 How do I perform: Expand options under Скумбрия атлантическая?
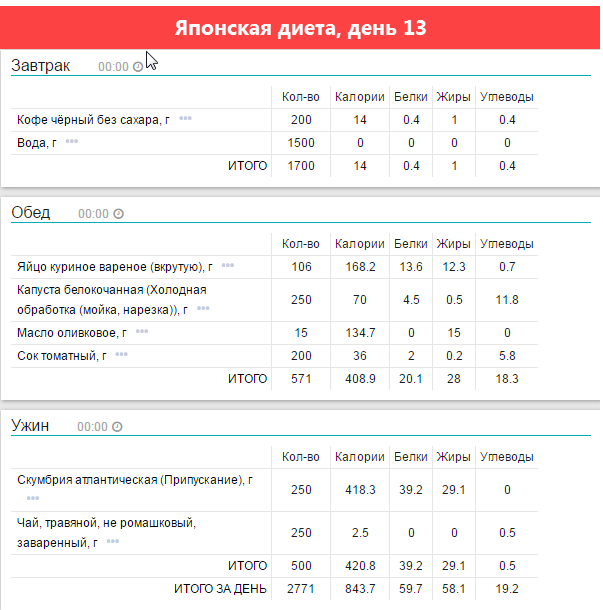click(x=33, y=497)
